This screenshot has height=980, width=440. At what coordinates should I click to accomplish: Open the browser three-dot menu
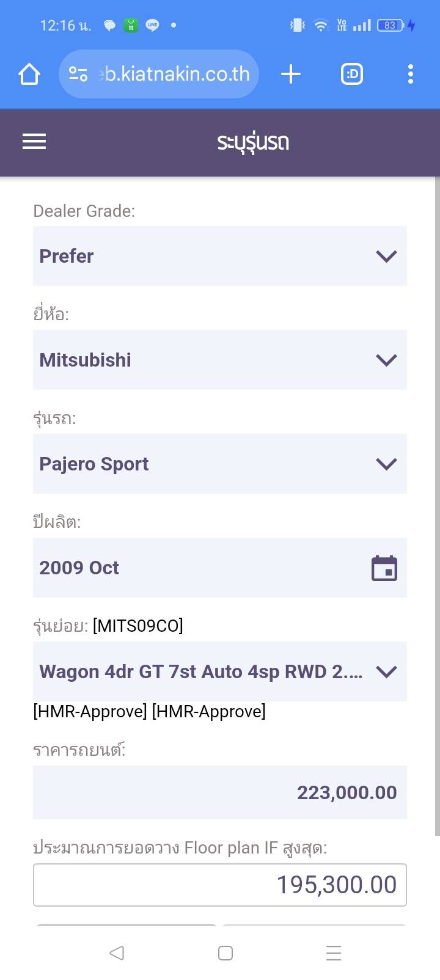coord(411,75)
